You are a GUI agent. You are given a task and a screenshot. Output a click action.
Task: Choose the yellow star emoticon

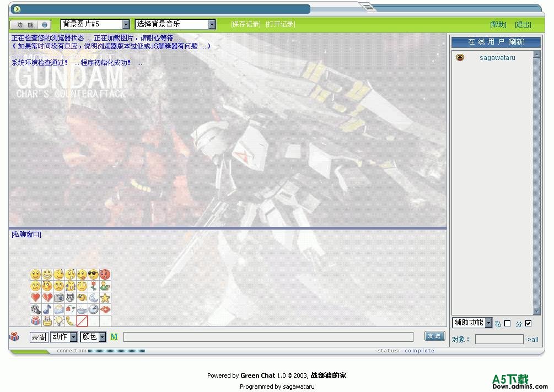click(105, 298)
